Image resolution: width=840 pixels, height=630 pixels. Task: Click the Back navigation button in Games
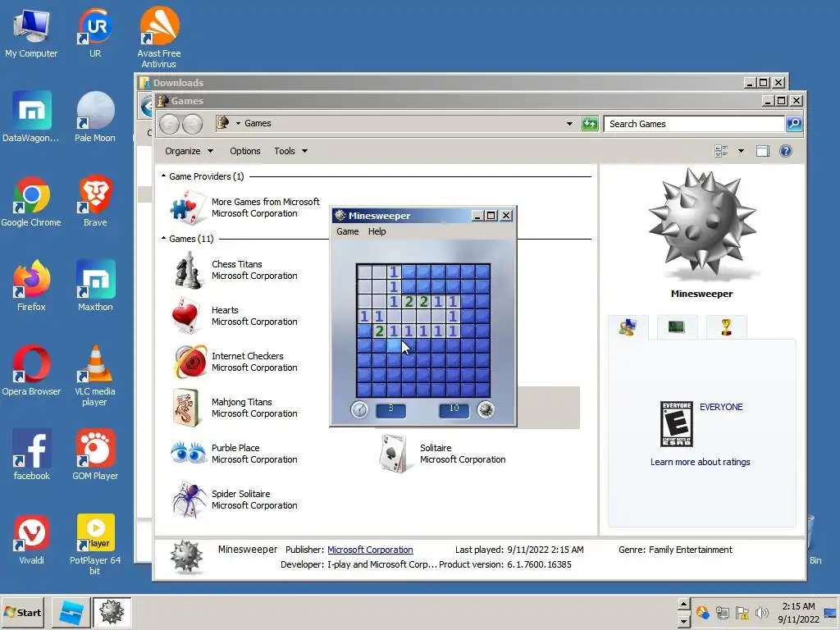[169, 124]
